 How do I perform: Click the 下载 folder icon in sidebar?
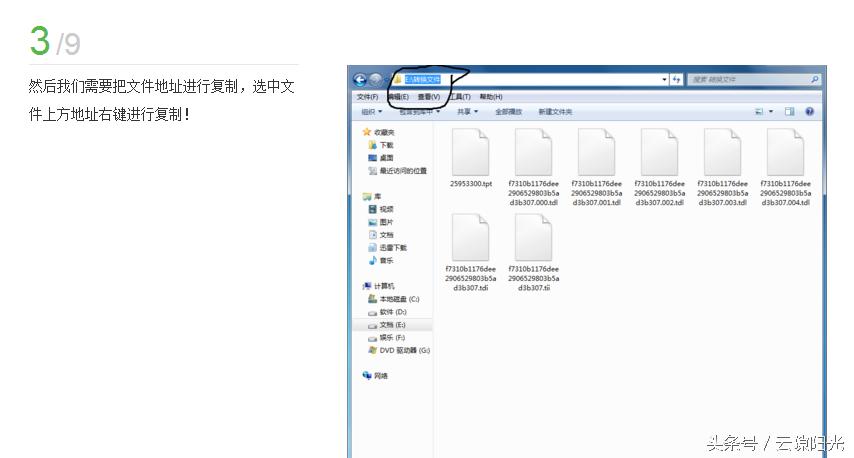[373, 145]
